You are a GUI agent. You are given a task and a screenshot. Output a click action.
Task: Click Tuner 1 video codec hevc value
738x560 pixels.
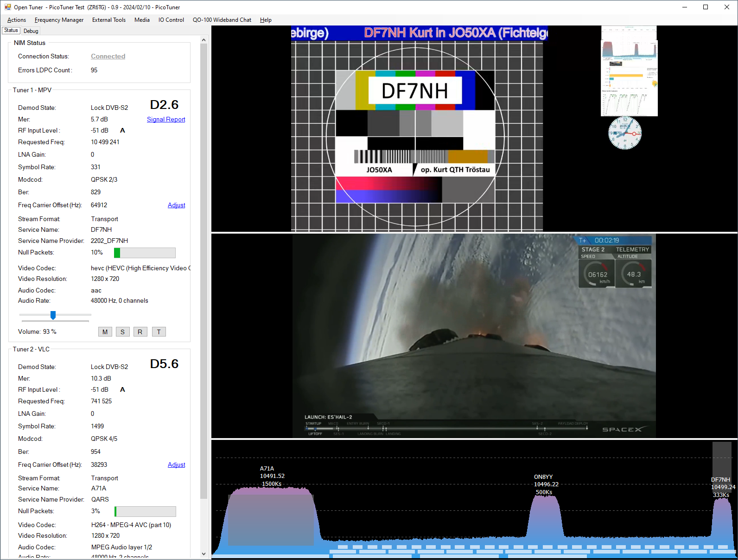pos(140,268)
